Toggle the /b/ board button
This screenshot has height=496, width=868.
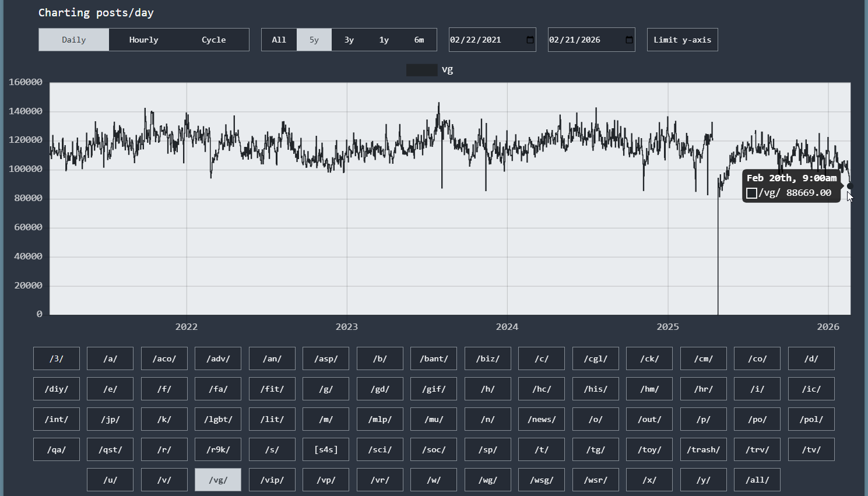380,358
